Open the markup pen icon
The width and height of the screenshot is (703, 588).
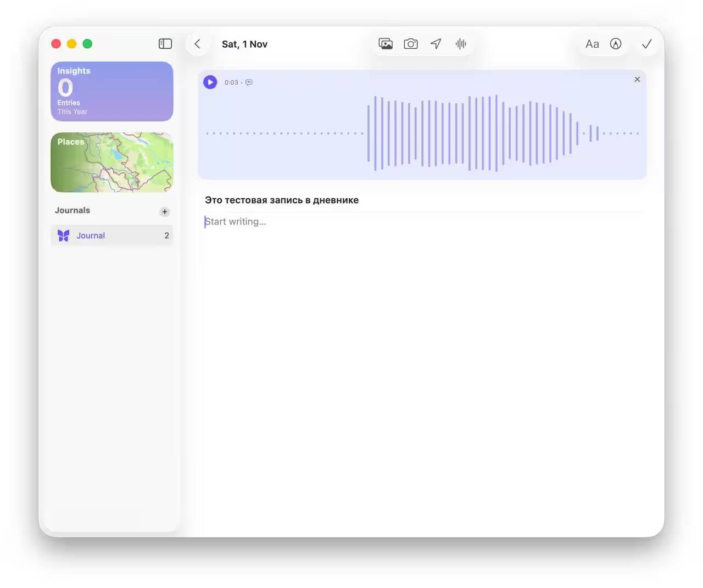tap(616, 44)
